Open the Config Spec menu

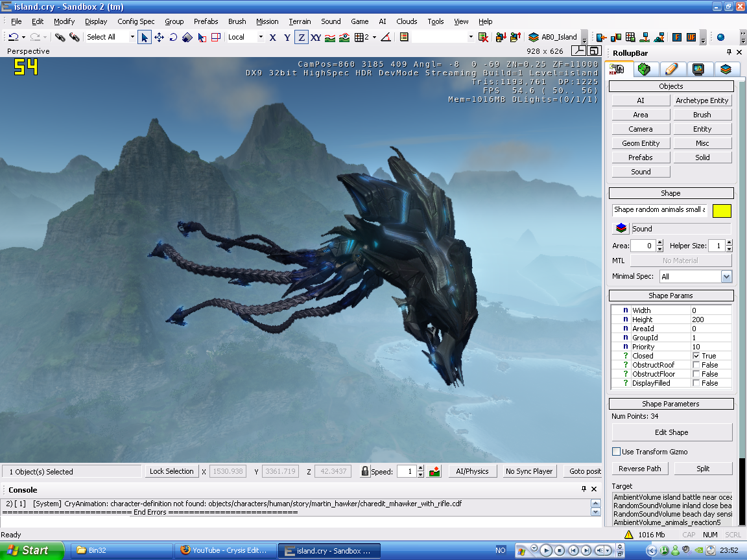click(x=136, y=21)
